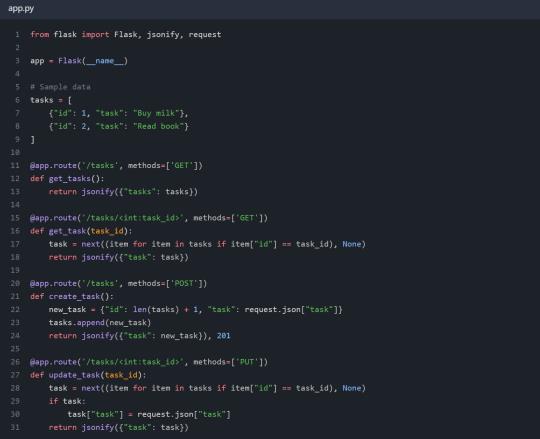
Task: Click the 201 status code
Action: [x=224, y=336]
